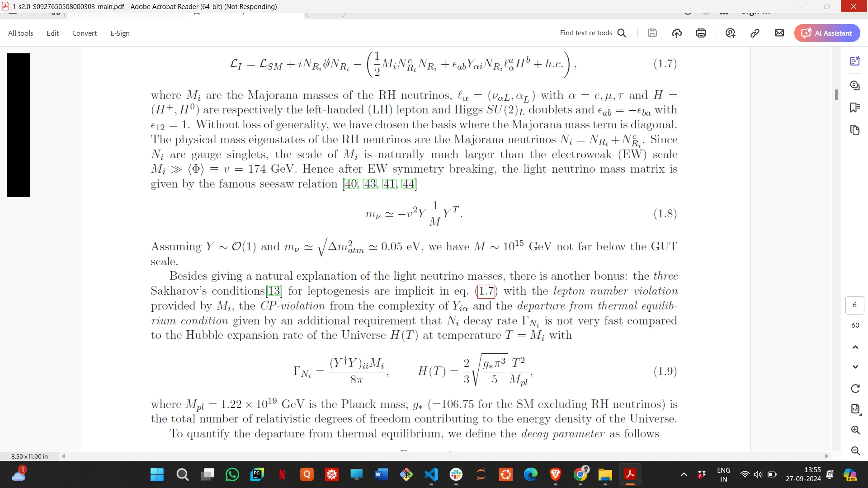The width and height of the screenshot is (868, 488).
Task: Click the Save file icon
Action: [x=652, y=33]
